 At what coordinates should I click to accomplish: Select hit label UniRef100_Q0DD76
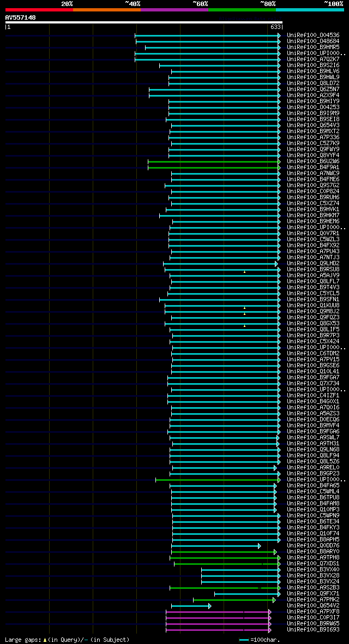coord(313,546)
